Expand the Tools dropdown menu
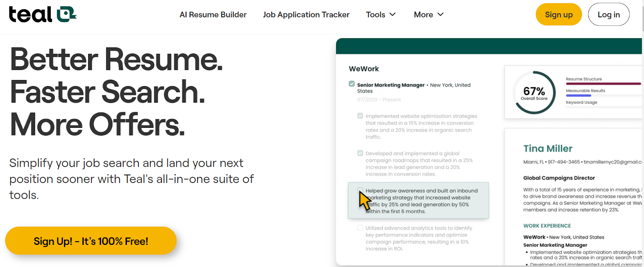Viewport: 644px width, 267px height. pyautogui.click(x=381, y=15)
